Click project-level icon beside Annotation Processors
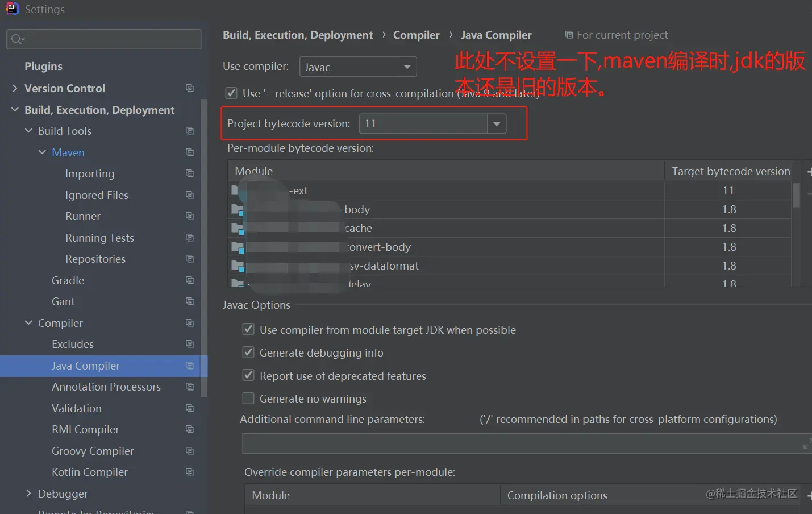The width and height of the screenshot is (812, 514). [x=190, y=387]
